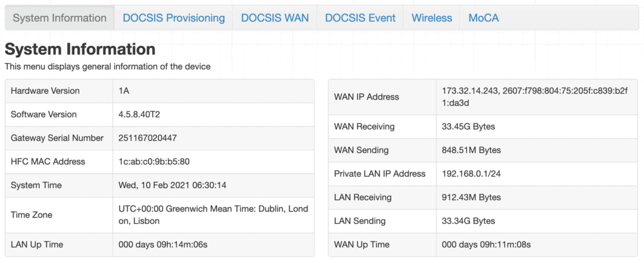The width and height of the screenshot is (644, 263).
Task: Click the System Time value cell
Action: coord(213,186)
